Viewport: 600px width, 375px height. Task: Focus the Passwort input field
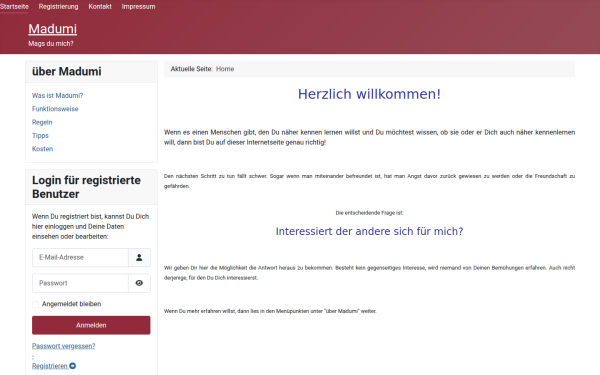coord(80,283)
